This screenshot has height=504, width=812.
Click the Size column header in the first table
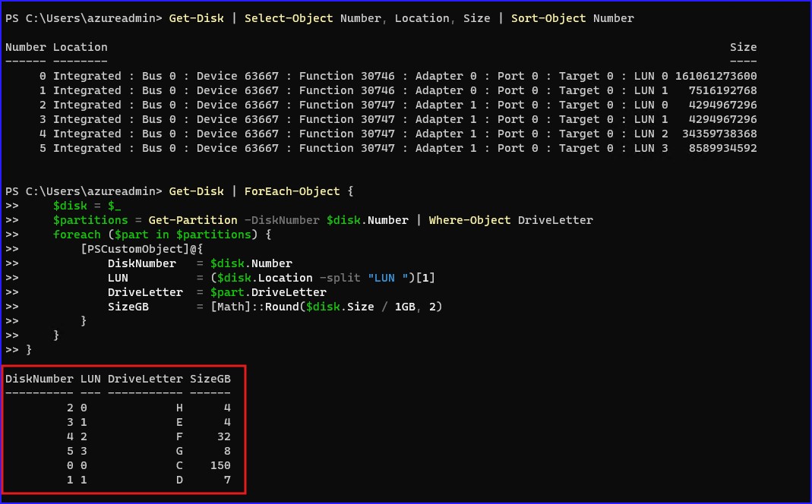(743, 47)
